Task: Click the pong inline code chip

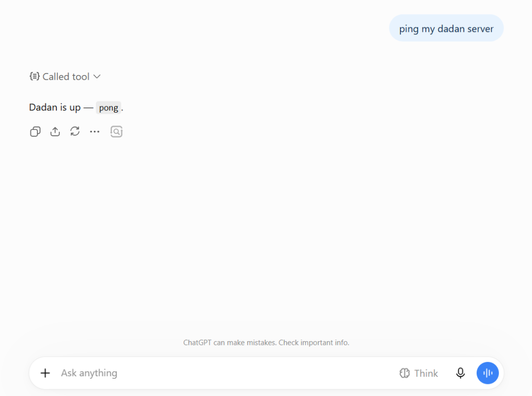Action: coord(109,107)
